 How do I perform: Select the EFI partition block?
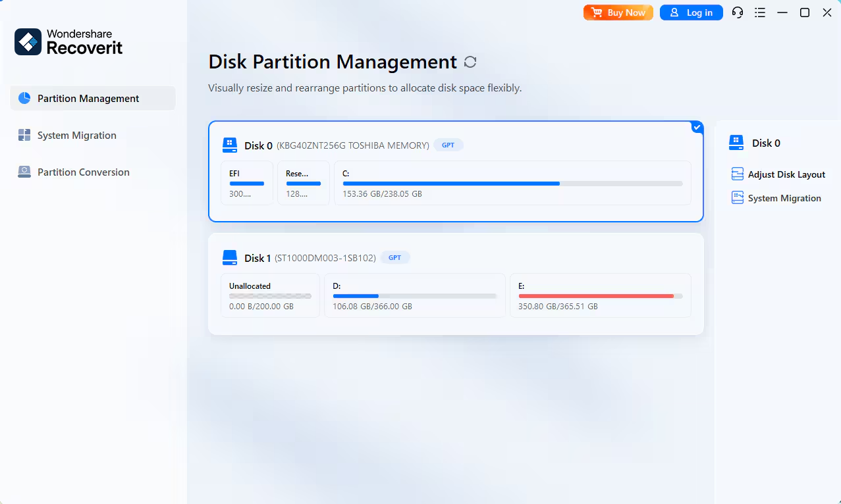pyautogui.click(x=247, y=183)
